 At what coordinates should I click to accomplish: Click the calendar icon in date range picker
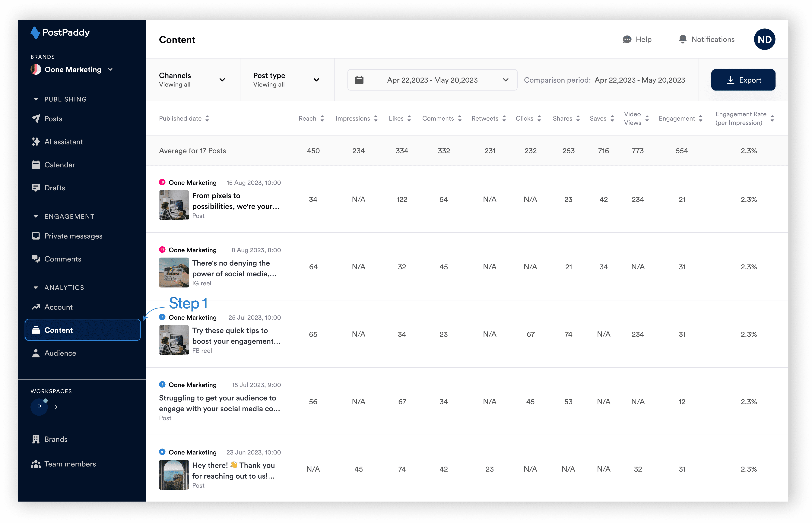tap(359, 80)
